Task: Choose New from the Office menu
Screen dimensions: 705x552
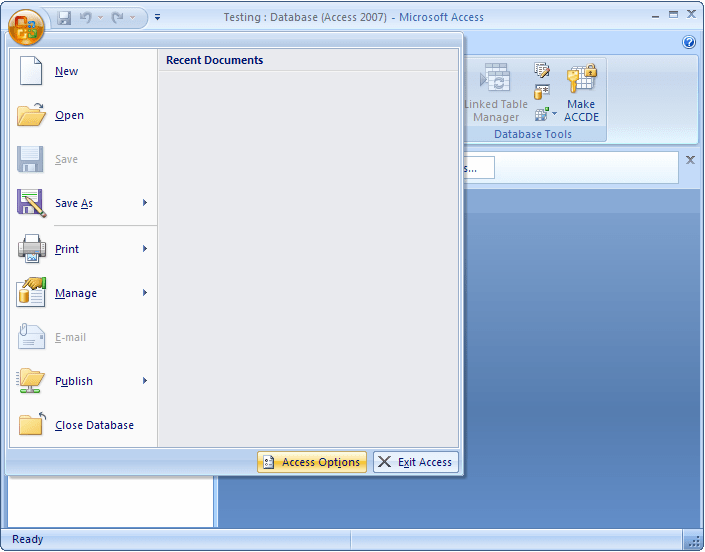Action: pos(84,71)
